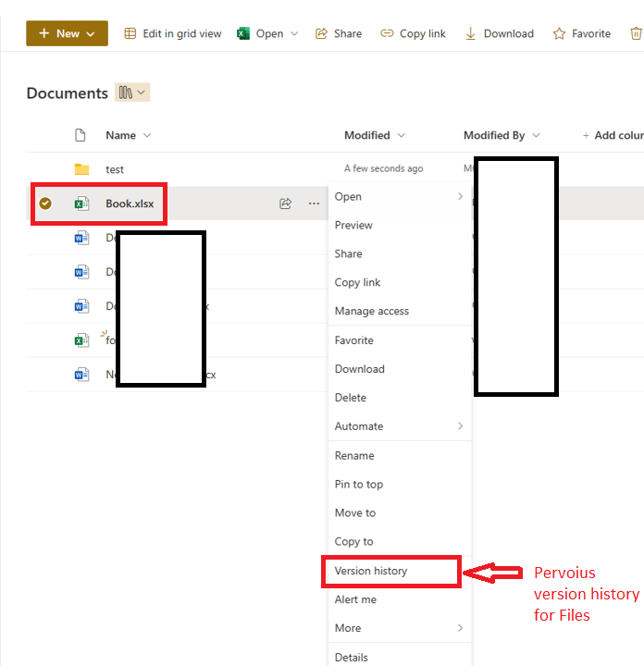644x666 pixels.
Task: Click the test folder icon
Action: (x=81, y=169)
